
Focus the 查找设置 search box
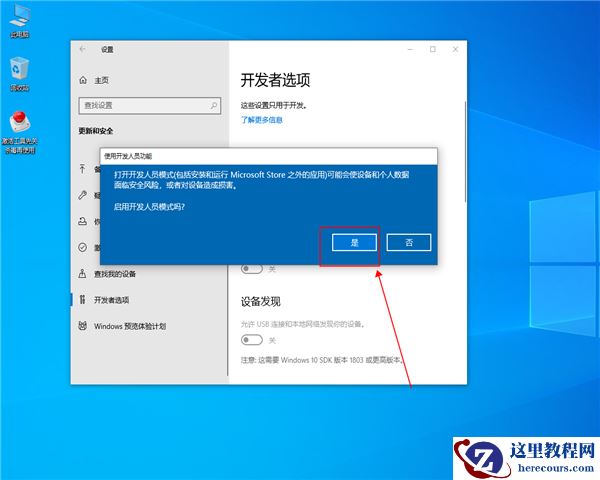tap(150, 105)
